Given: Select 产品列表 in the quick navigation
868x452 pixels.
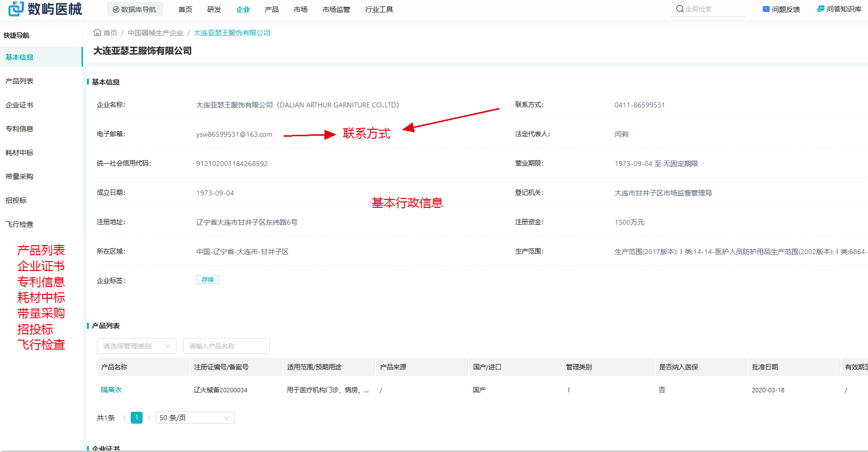Looking at the screenshot, I should 19,81.
